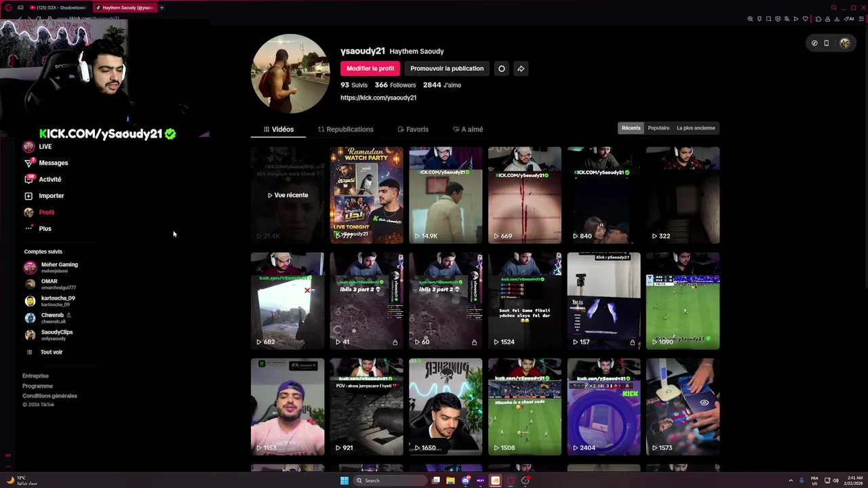The height and width of the screenshot is (488, 868).
Task: Open Windows Start menu
Action: [344, 481]
